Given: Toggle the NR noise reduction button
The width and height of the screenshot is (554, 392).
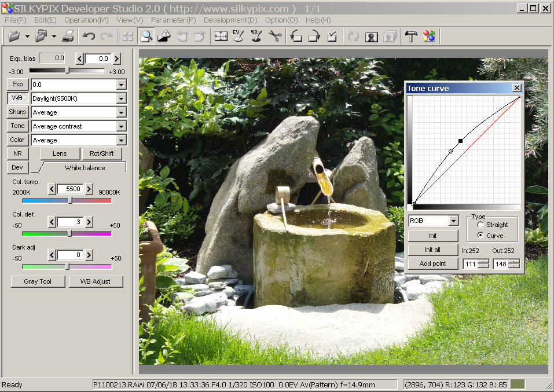Looking at the screenshot, I should 17,153.
